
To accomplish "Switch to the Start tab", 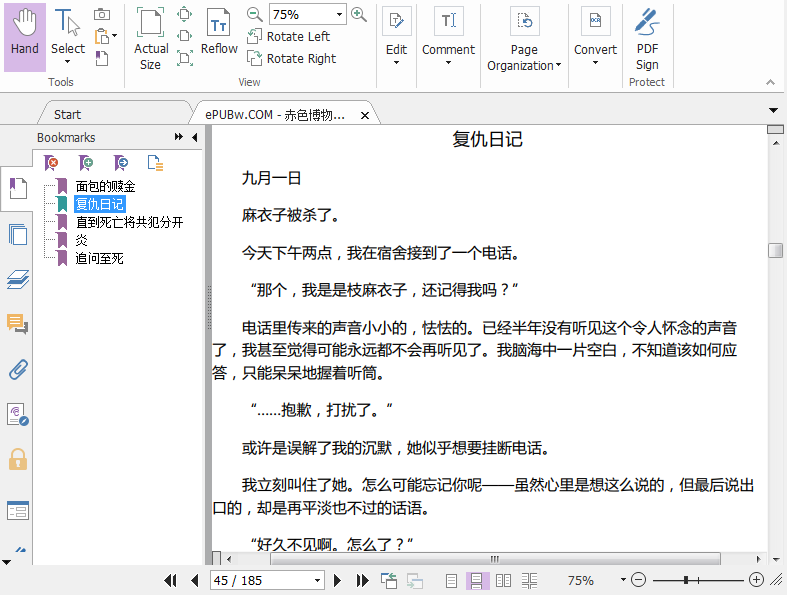I will [x=68, y=114].
